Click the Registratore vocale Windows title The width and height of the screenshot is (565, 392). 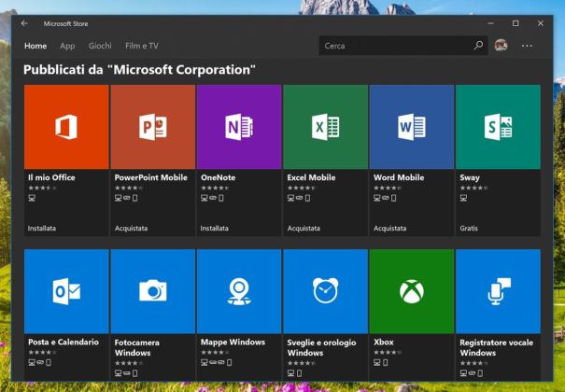(x=496, y=347)
